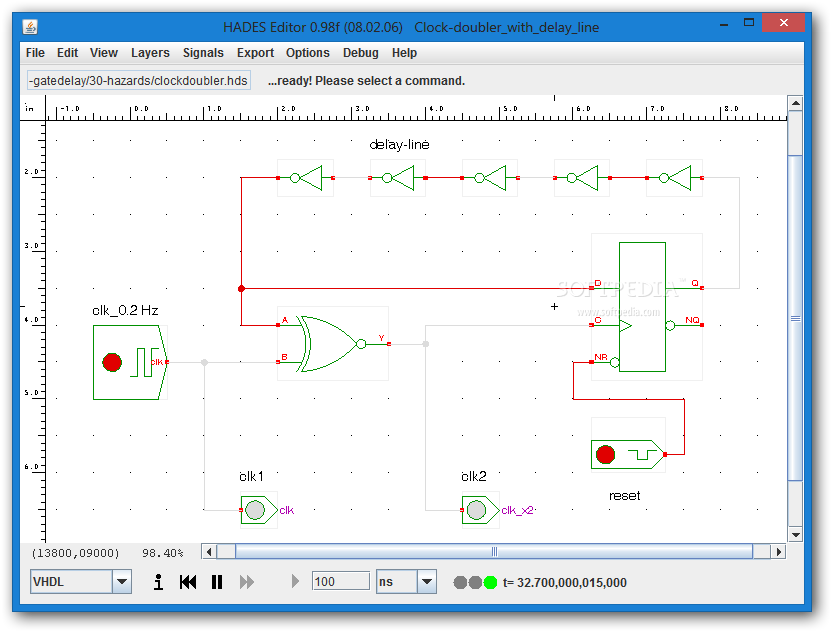Click the simulator info 'i' icon

pos(158,582)
